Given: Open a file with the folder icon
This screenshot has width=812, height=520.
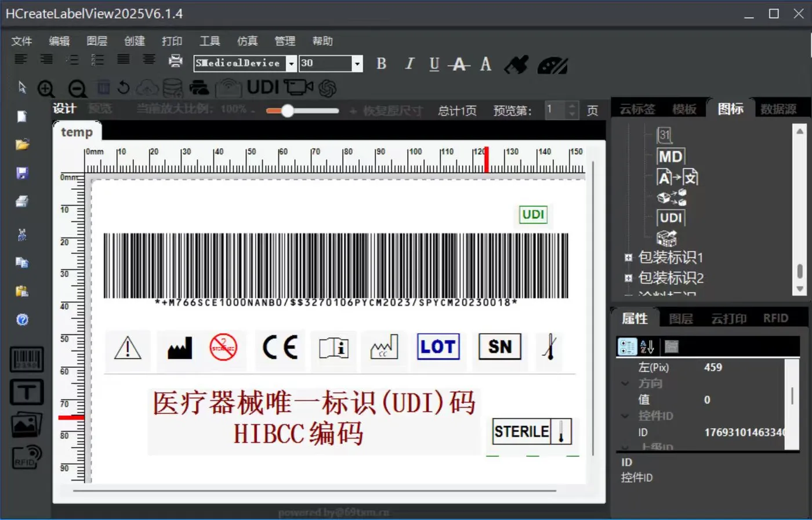Looking at the screenshot, I should [x=23, y=145].
